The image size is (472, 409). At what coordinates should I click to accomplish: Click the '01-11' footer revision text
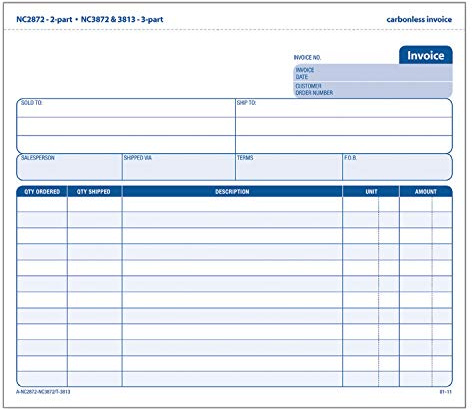445,392
